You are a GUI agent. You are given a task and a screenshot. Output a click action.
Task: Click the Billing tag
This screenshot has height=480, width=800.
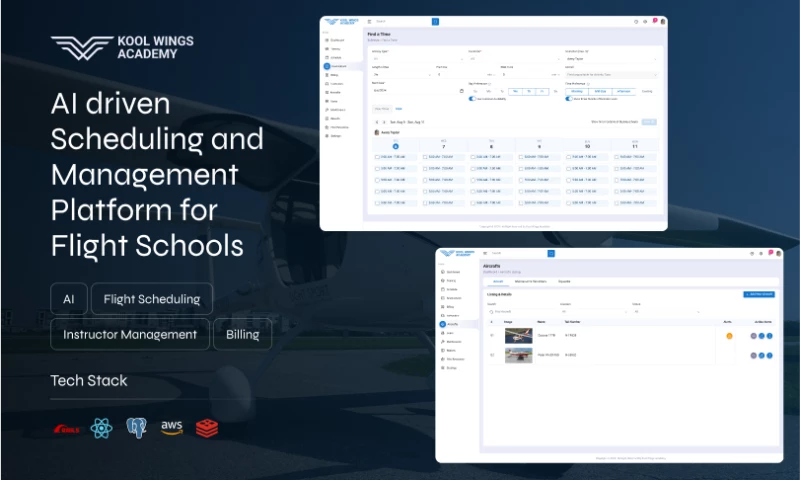point(242,335)
